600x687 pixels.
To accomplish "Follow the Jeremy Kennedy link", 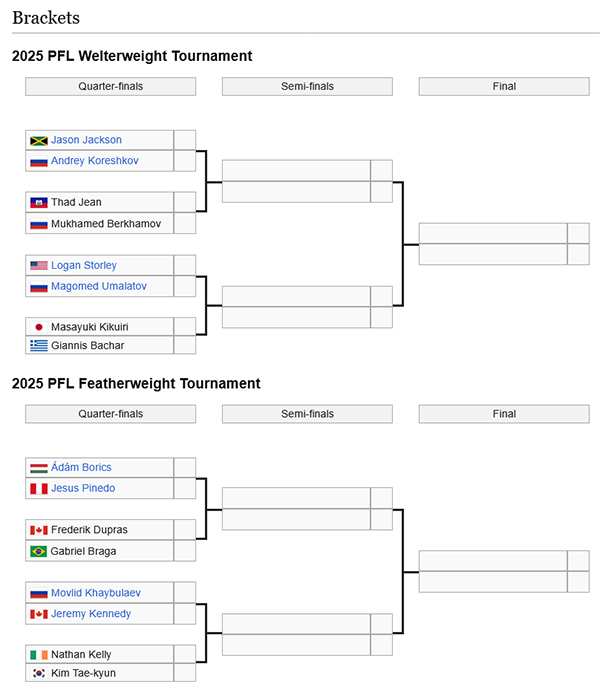I will tap(91, 613).
